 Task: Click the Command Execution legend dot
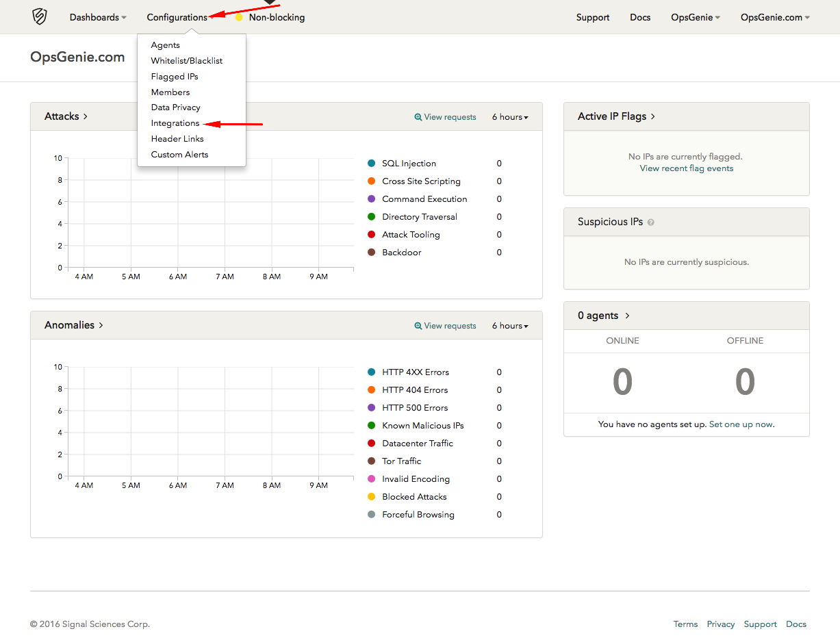click(x=372, y=199)
